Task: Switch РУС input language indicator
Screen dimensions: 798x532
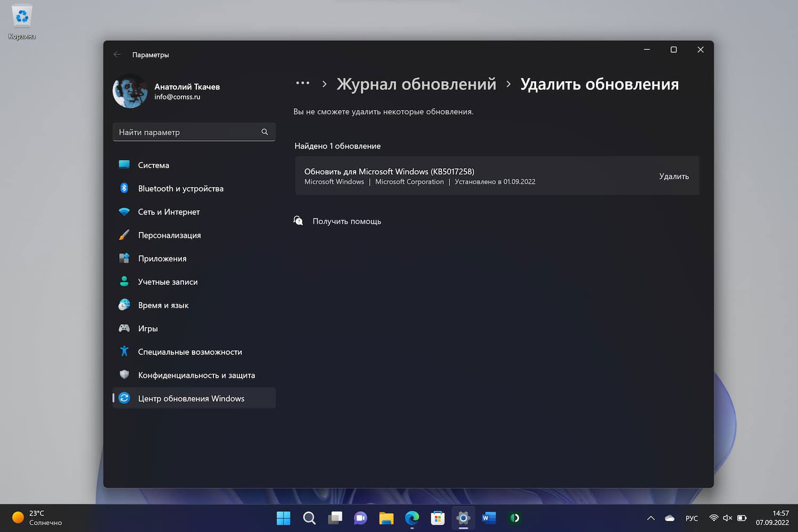Action: coord(692,518)
